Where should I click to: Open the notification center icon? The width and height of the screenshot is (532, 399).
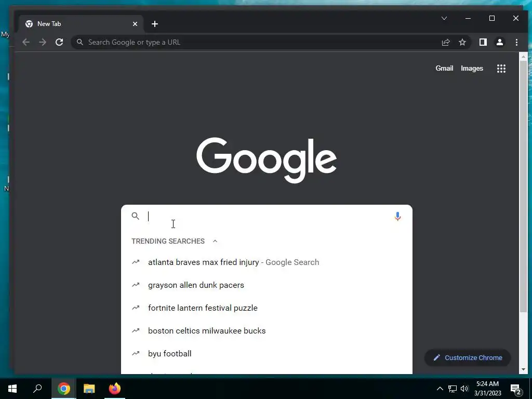pos(516,389)
